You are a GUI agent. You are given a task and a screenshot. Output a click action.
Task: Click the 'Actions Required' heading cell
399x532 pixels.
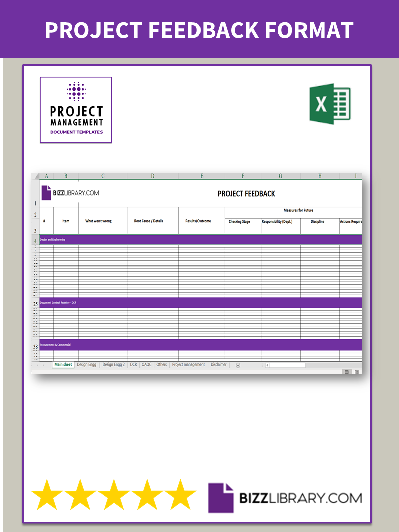pos(351,226)
